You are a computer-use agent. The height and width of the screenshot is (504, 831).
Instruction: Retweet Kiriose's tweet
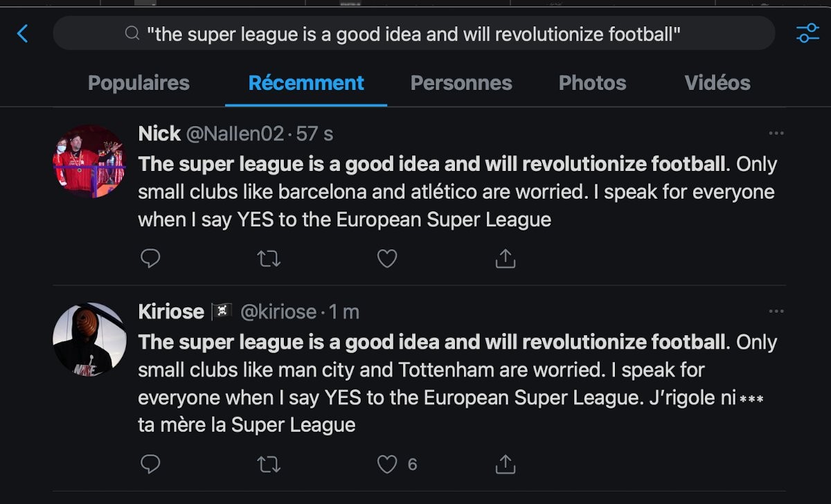click(268, 464)
